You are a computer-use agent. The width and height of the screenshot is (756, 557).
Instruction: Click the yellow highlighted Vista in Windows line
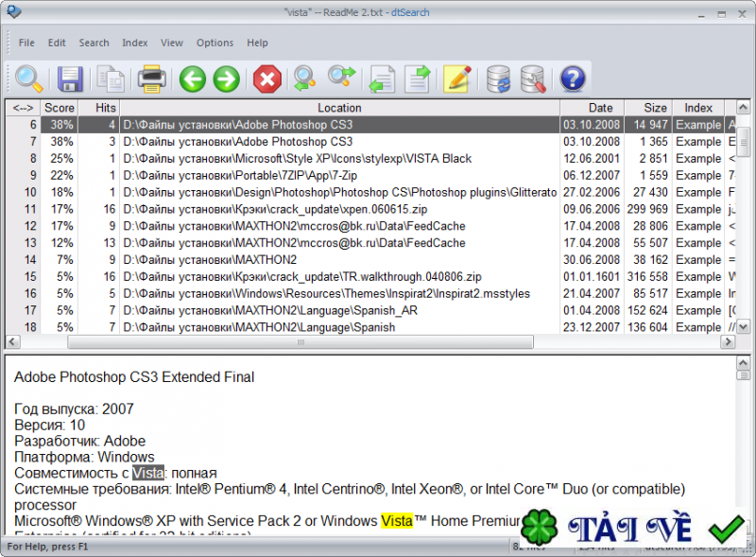pos(397,521)
